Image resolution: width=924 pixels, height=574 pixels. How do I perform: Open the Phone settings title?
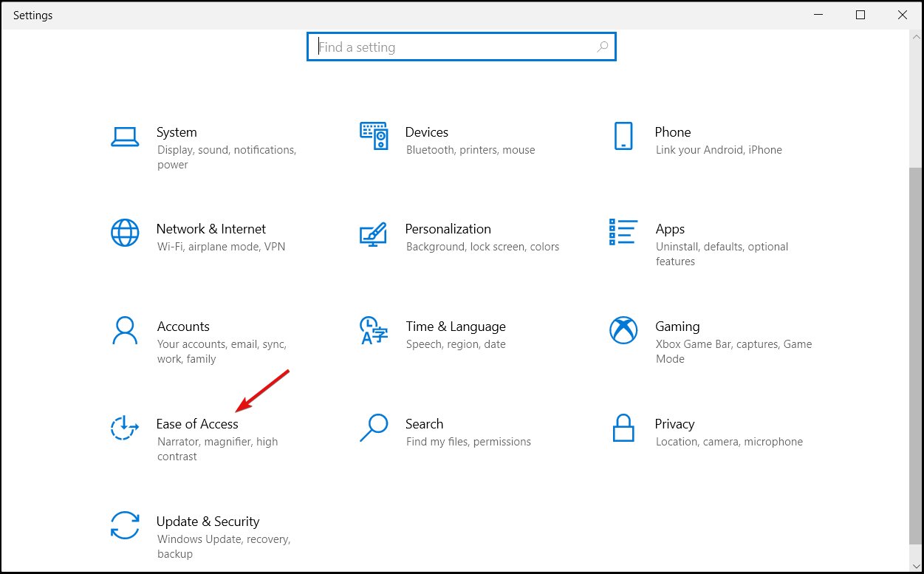coord(673,132)
